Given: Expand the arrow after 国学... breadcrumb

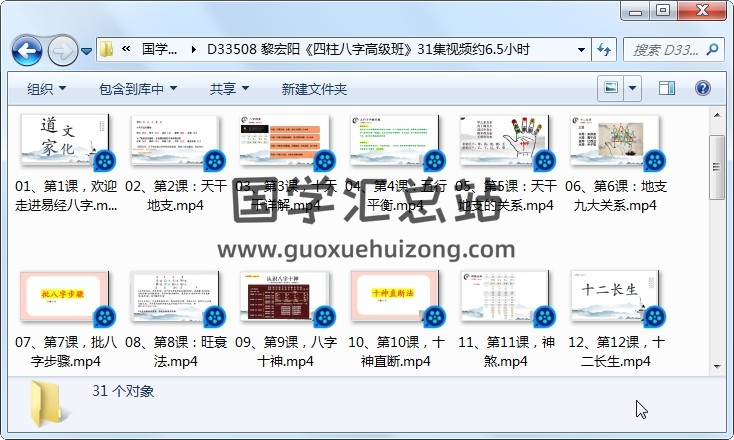Looking at the screenshot, I should [x=193, y=49].
